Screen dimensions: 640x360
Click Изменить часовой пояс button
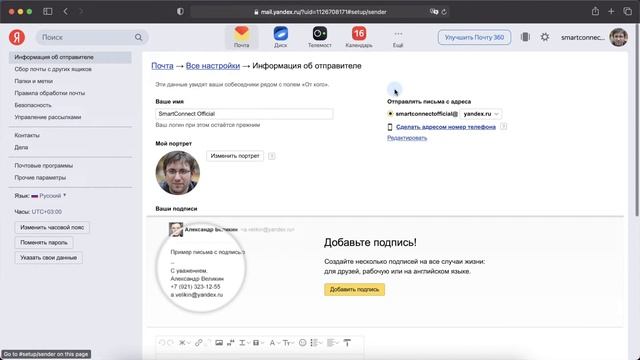tap(52, 227)
